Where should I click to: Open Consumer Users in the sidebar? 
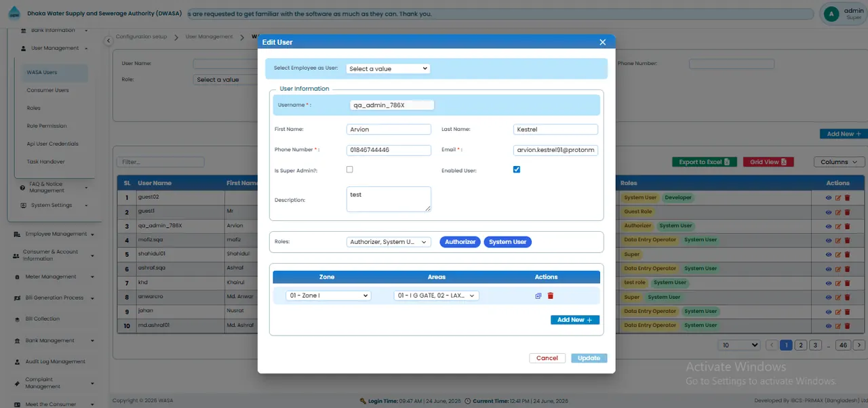(x=47, y=90)
